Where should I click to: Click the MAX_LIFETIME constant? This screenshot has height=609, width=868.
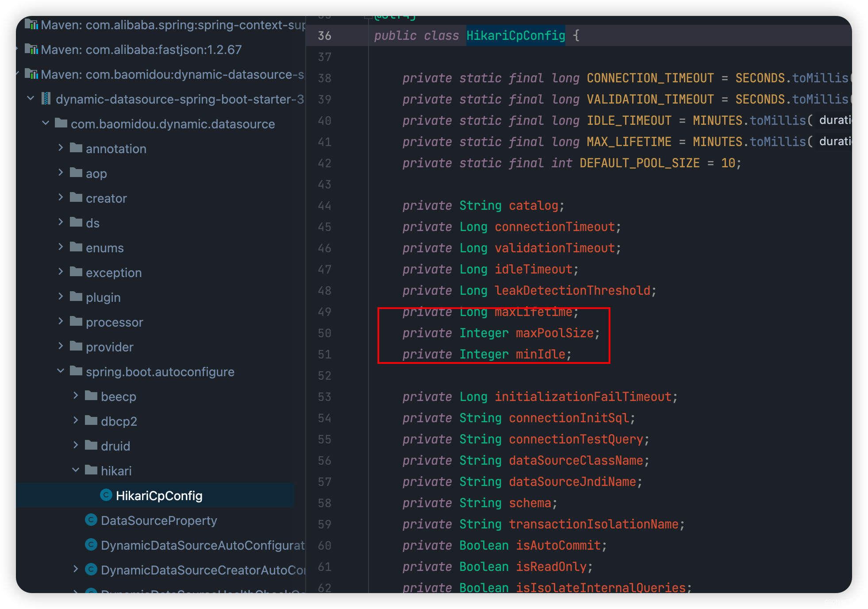click(x=629, y=142)
